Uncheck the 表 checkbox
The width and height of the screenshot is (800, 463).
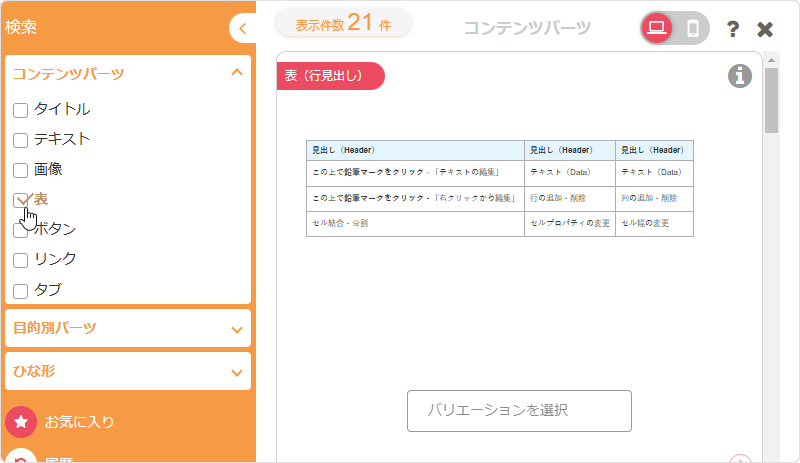20,200
